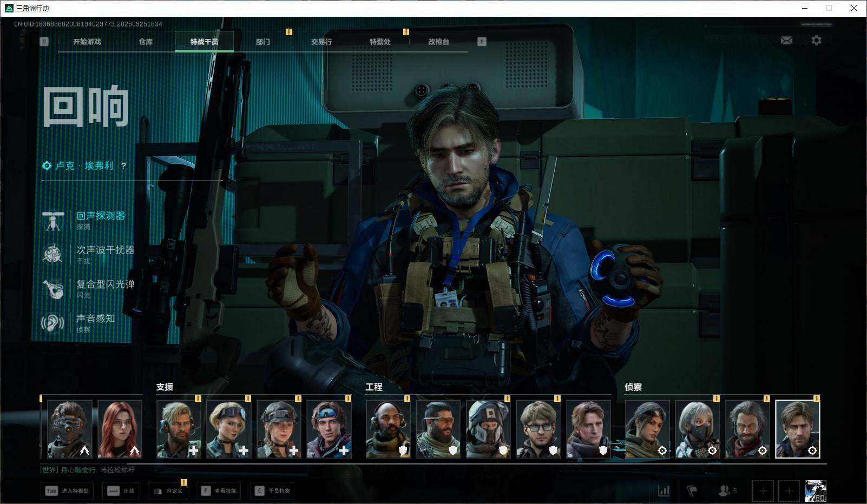Click the 出战 deploy button
Screen dimensions: 867x504
click(x=121, y=491)
